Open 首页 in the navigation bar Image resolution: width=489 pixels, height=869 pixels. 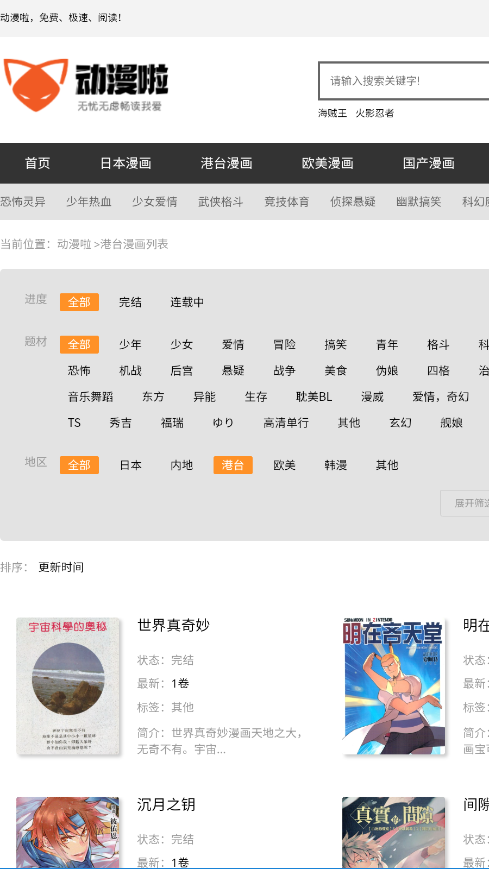[x=38, y=163]
